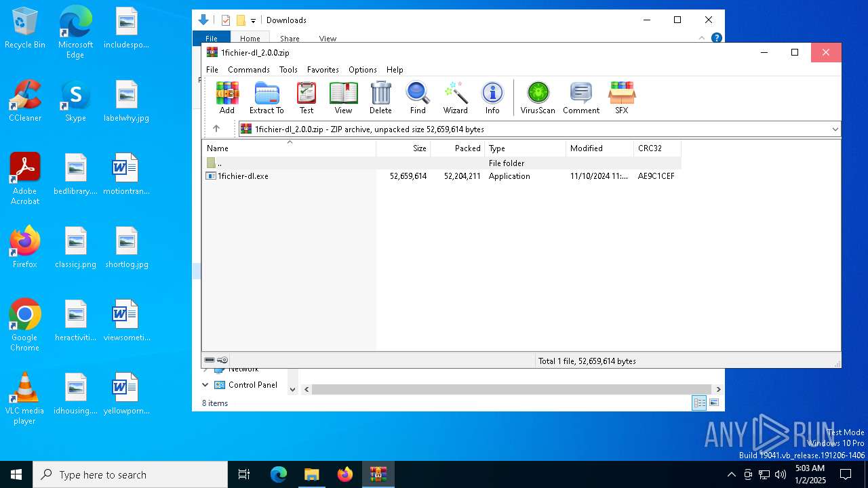
Task: Click the Extract To toolbar icon
Action: (267, 98)
